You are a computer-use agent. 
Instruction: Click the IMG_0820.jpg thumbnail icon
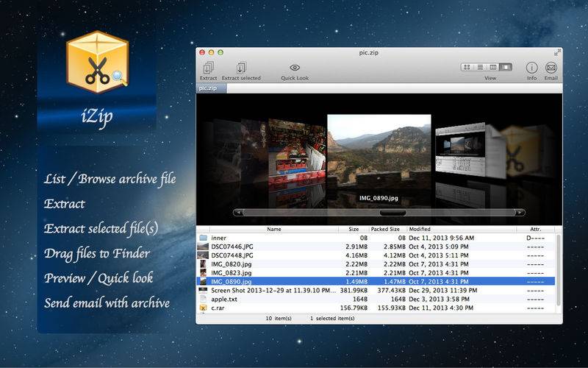pos(203,264)
